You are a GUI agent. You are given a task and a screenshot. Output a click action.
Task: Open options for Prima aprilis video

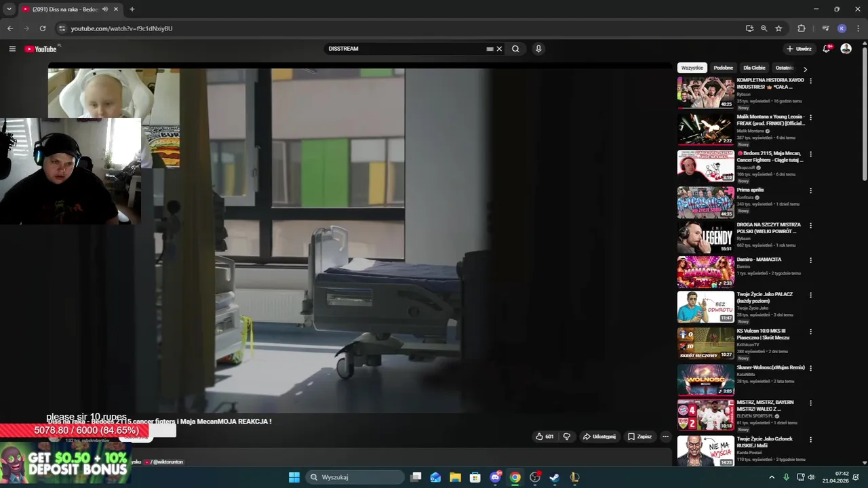pos(810,190)
